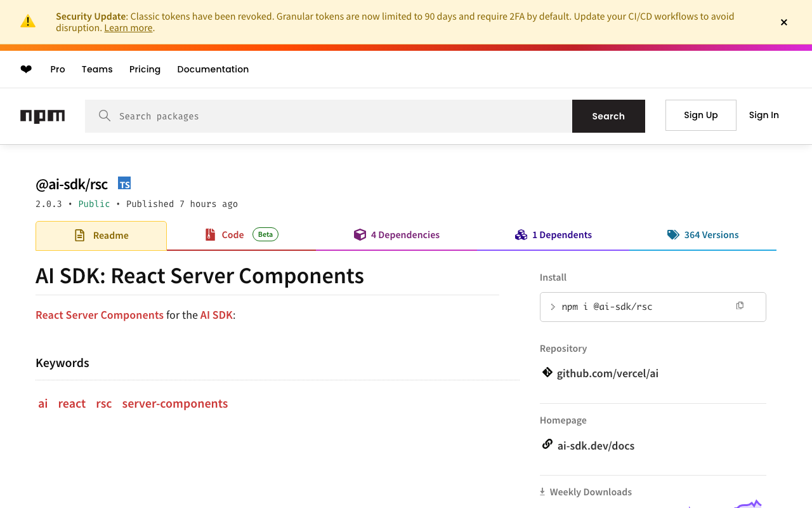Click the download icon beside Weekly Downloads
Screen dimensions: 812x508
coord(542,491)
